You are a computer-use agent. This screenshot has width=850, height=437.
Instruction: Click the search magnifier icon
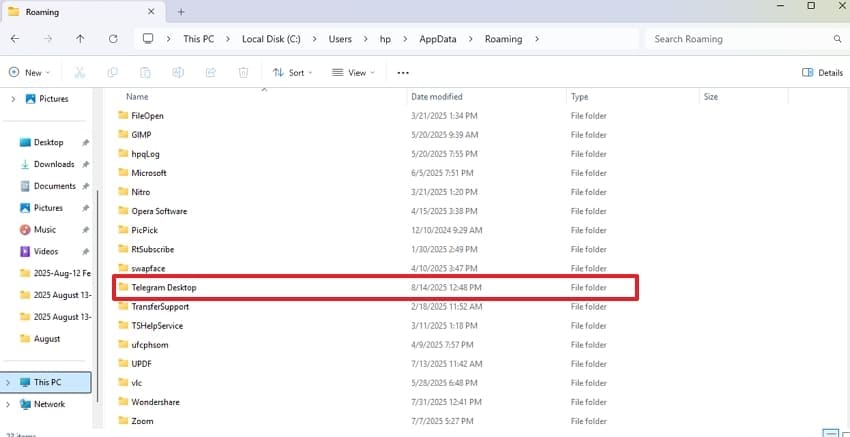pos(837,39)
